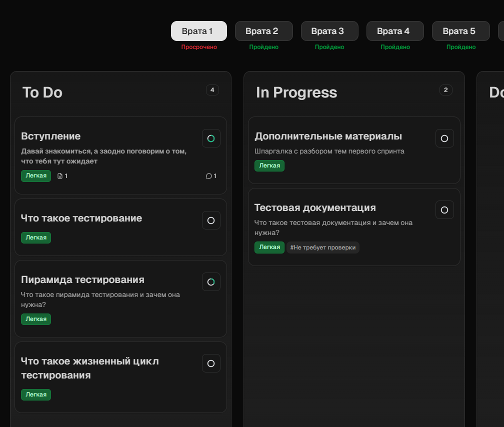
Task: Go to the Врата 5 tab
Action: coord(460,31)
